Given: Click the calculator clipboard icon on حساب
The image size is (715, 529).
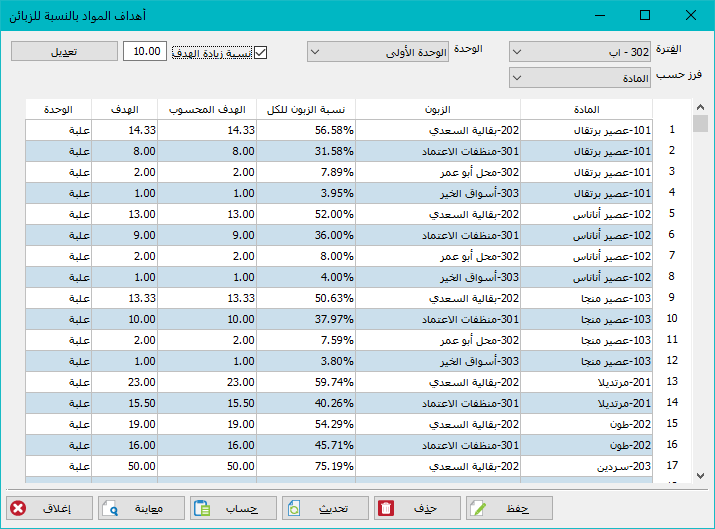Looking at the screenshot, I should pyautogui.click(x=202, y=508).
